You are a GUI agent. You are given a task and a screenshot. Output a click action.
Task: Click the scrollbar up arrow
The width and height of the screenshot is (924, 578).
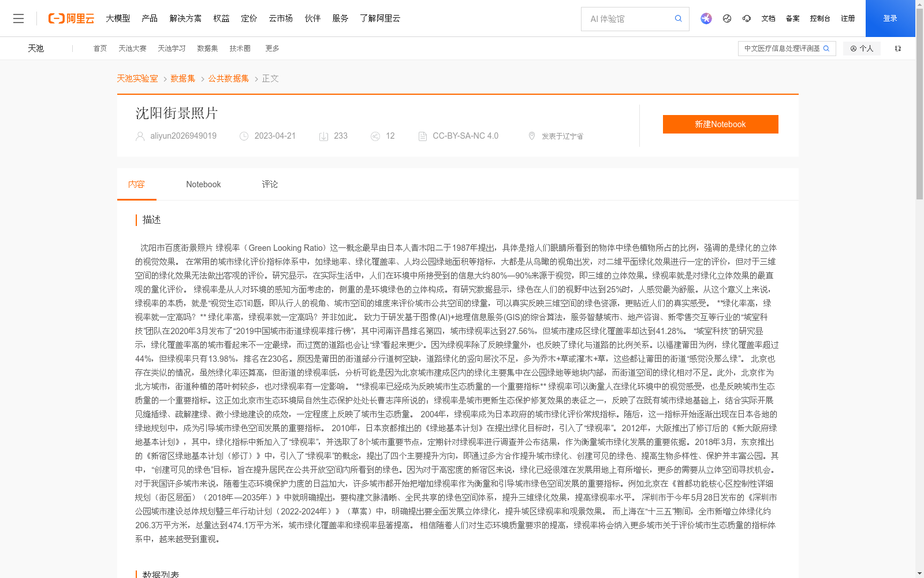tap(919, 3)
